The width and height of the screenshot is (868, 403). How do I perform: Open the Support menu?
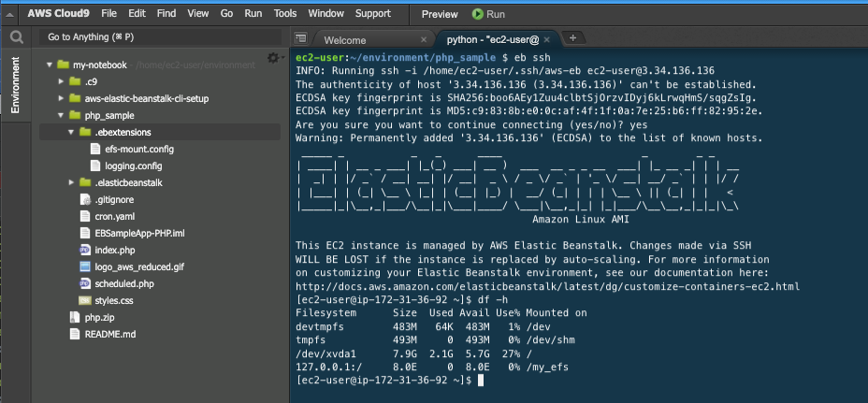point(372,13)
